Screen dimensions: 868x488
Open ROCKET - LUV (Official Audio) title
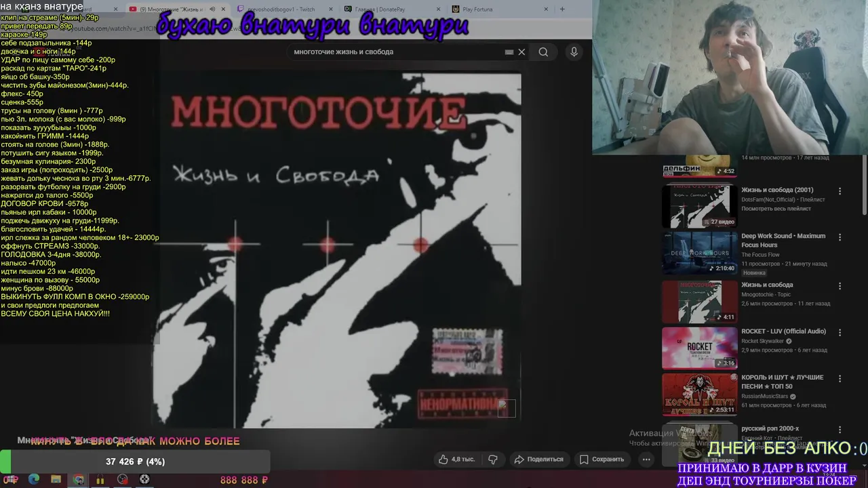click(x=783, y=331)
